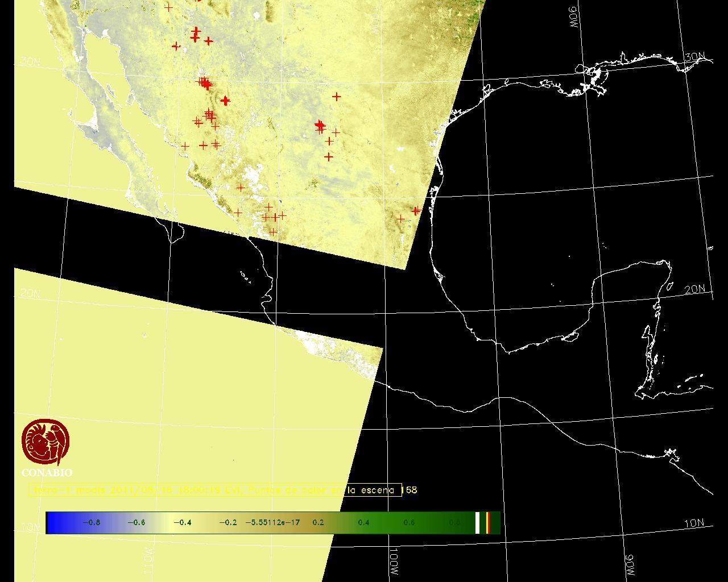
Task: Click the yellow scene caption text box
Action: pyautogui.click(x=215, y=490)
